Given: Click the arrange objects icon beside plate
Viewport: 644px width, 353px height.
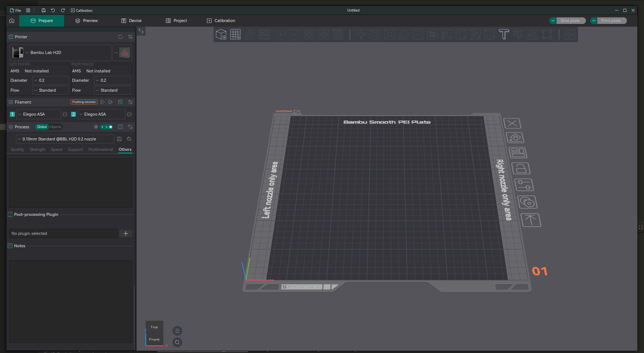Looking at the screenshot, I should (518, 153).
